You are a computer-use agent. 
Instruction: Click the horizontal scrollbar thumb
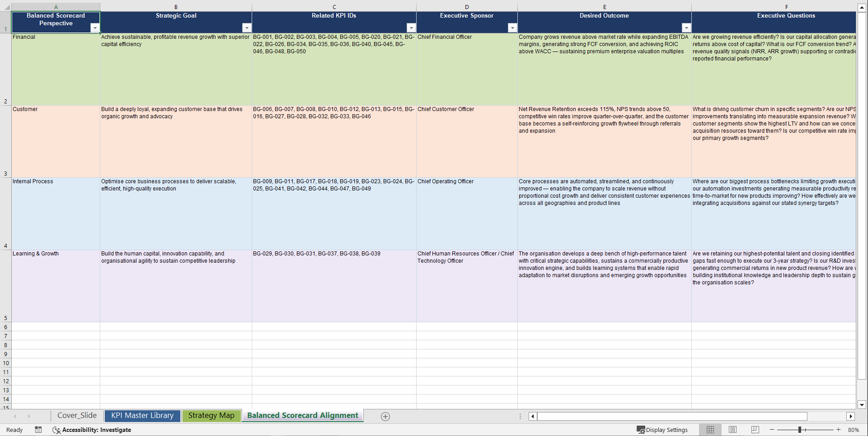[672, 416]
